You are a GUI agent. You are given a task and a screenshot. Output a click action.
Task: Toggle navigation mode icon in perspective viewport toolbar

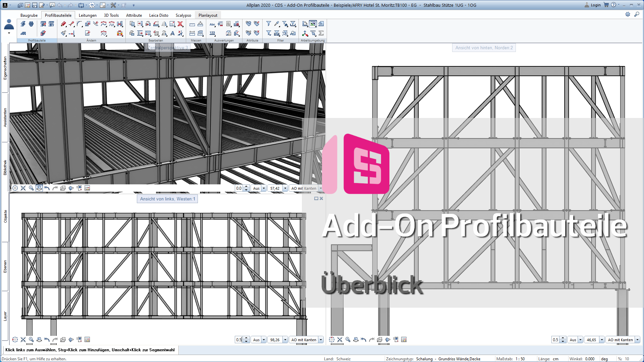point(39,188)
